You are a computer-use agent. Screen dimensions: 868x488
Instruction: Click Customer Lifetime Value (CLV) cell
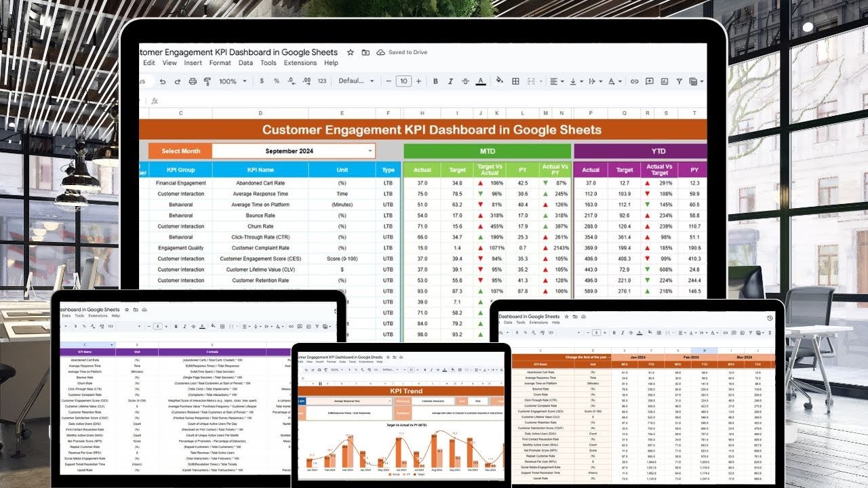click(x=260, y=270)
